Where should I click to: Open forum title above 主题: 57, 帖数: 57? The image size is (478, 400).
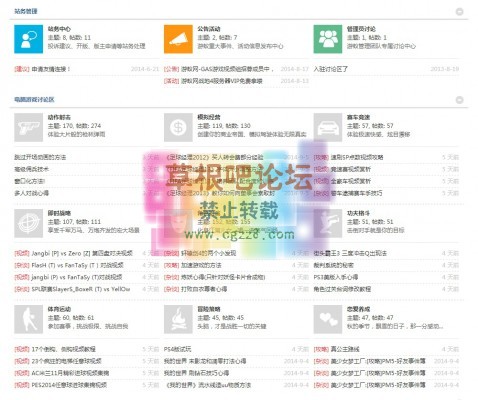click(358, 117)
